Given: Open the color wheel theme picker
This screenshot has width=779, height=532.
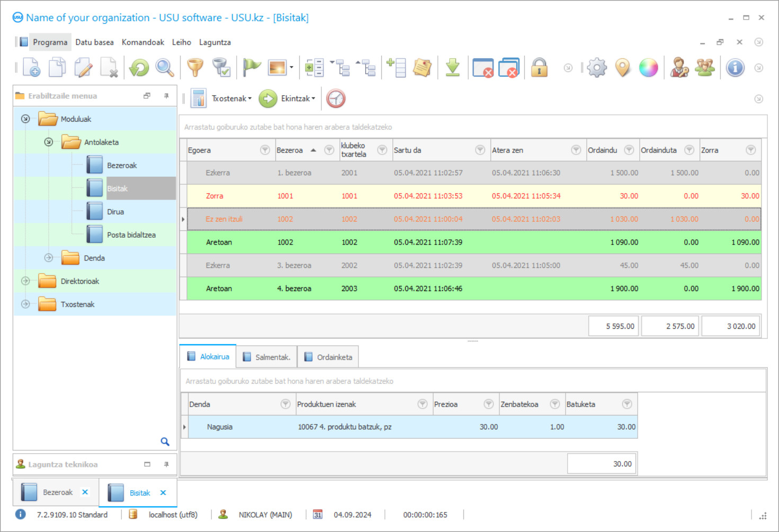Looking at the screenshot, I should pyautogui.click(x=648, y=68).
